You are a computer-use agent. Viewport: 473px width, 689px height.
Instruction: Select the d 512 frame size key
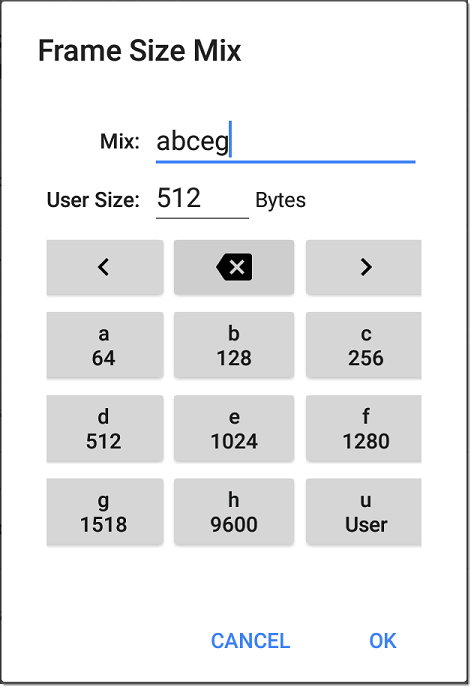(x=105, y=428)
